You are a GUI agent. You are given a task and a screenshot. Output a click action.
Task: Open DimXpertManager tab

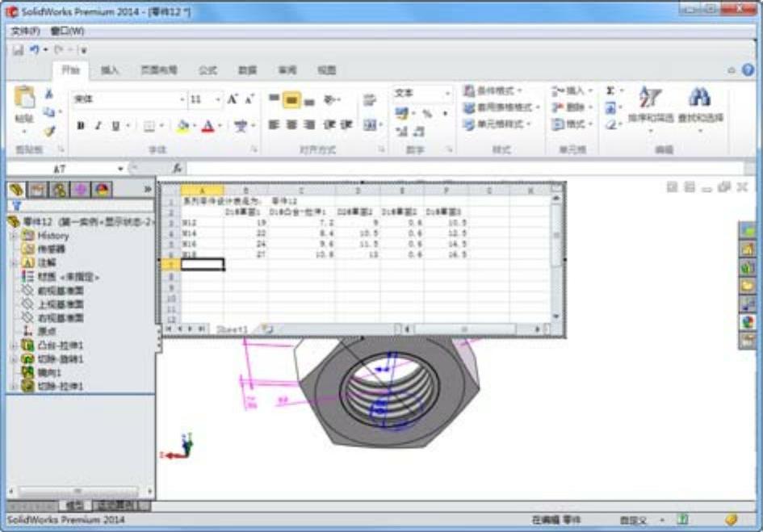click(80, 190)
